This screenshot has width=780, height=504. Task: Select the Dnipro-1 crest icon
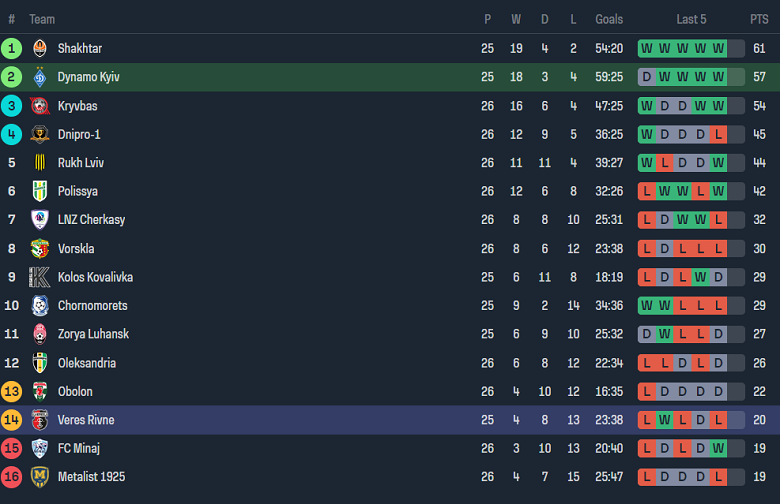[x=40, y=134]
